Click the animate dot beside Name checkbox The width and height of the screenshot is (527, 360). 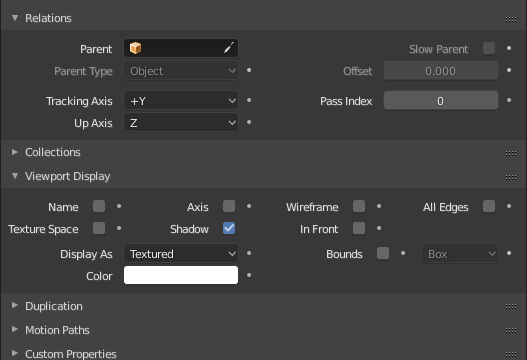coord(119,206)
